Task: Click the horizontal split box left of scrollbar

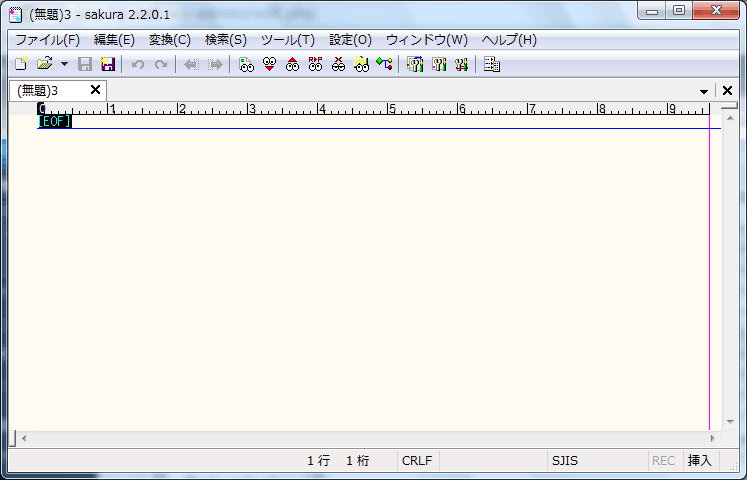Action: [x=12, y=438]
